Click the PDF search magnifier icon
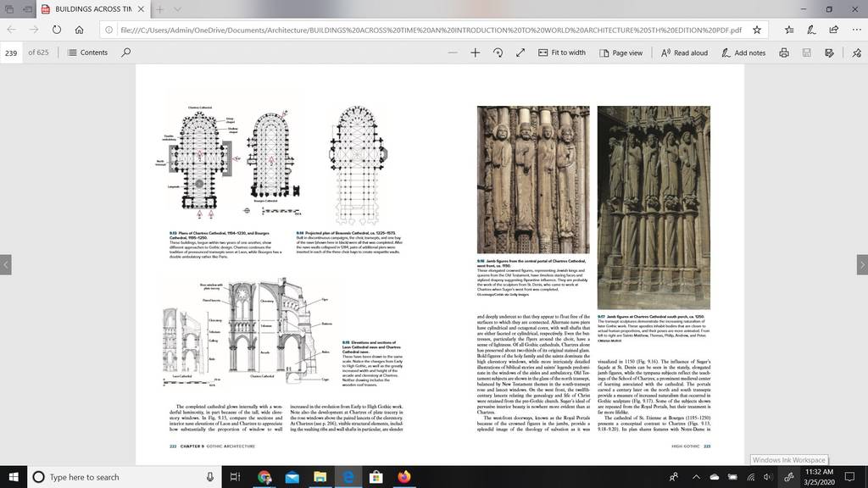This screenshot has width=868, height=488. [x=126, y=53]
